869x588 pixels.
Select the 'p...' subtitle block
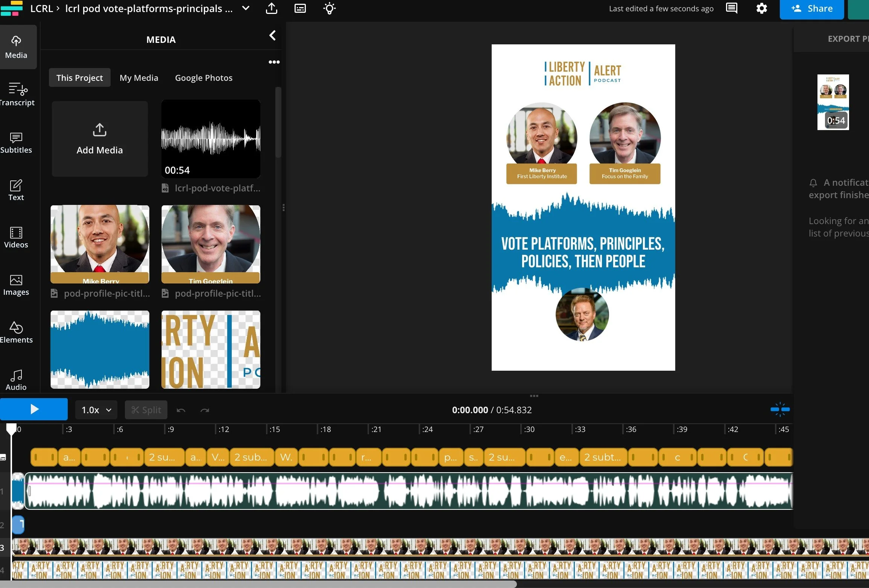[x=450, y=457]
